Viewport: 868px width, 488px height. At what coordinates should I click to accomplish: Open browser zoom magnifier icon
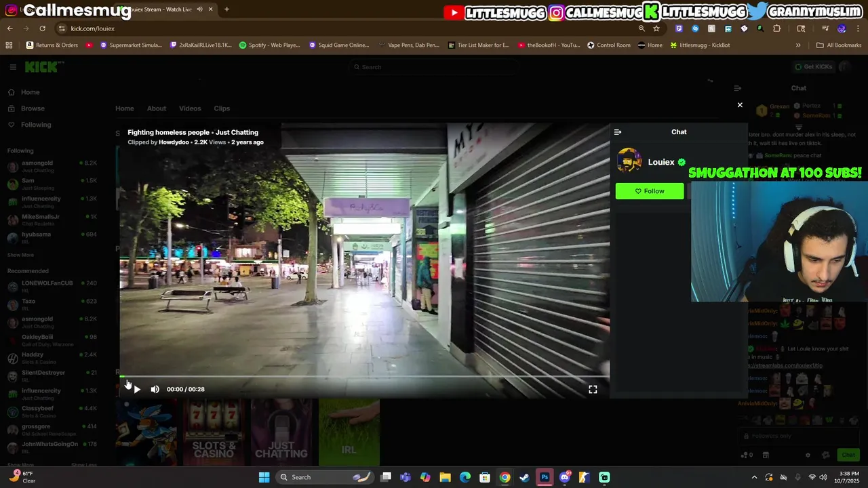[642, 28]
